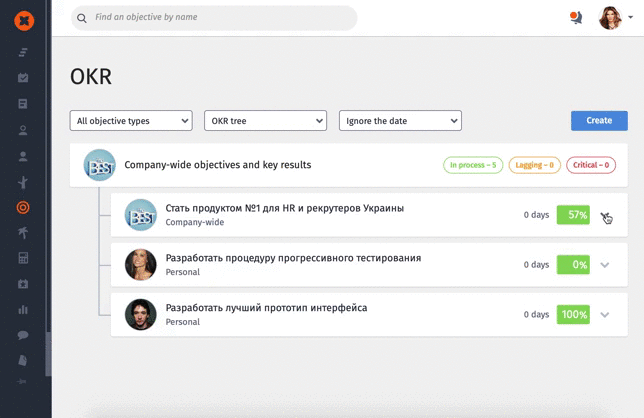Click the orange app logo in sidebar
Viewport: 644px width, 418px height.
24,21
